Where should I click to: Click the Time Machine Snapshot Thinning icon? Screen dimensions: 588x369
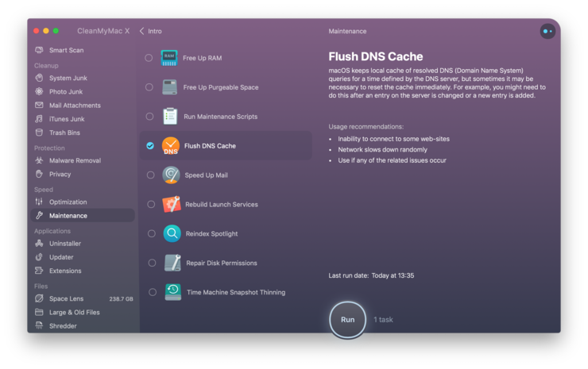point(173,292)
